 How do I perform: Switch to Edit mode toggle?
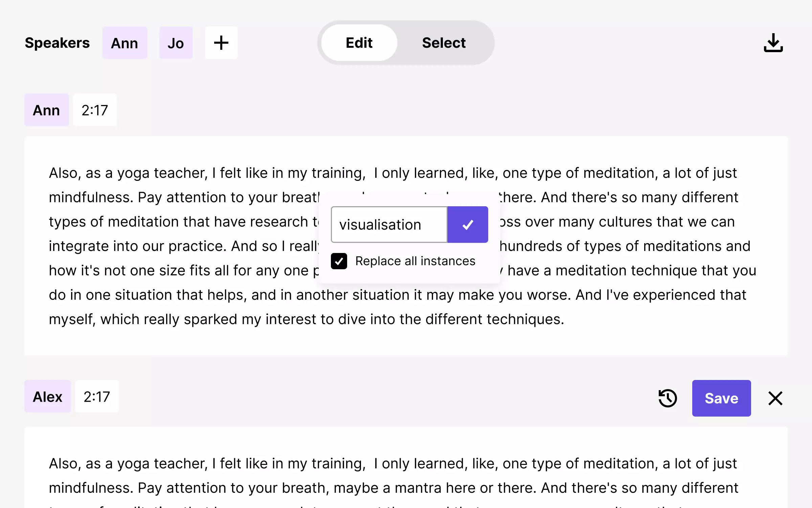tap(359, 42)
